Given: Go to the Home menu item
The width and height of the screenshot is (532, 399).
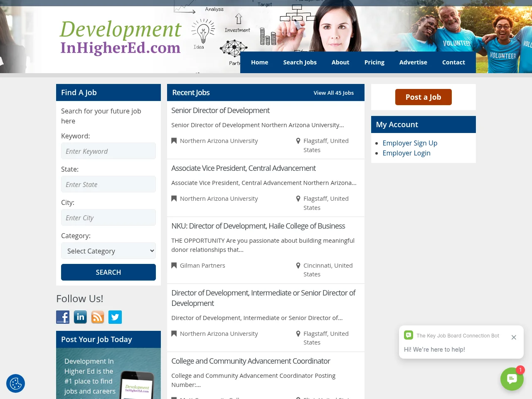Looking at the screenshot, I should point(260,62).
